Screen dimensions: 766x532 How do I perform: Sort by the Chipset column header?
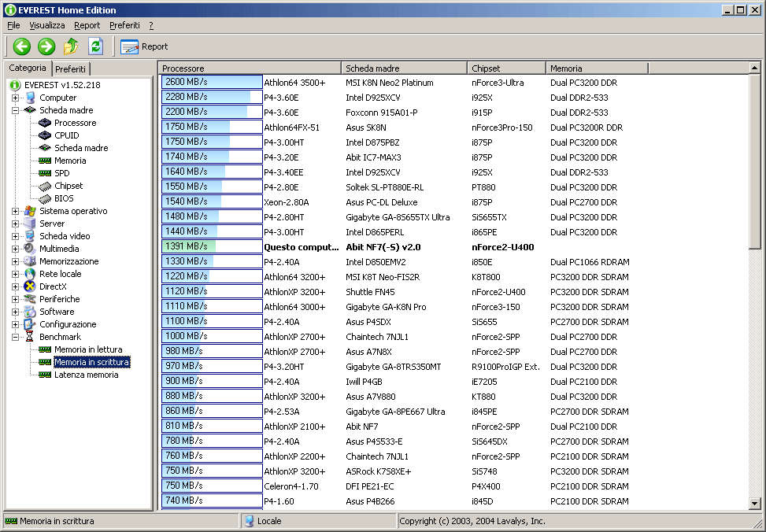[506, 68]
